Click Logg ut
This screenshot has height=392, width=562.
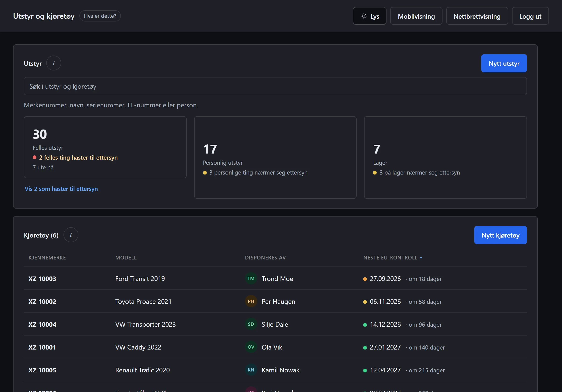click(530, 16)
